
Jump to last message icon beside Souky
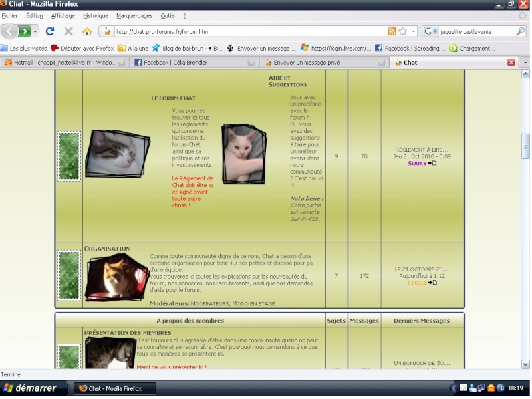coord(432,163)
